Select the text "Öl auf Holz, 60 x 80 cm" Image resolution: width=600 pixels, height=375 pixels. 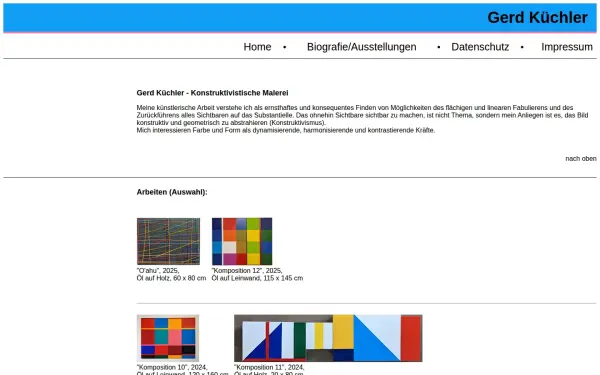[x=171, y=278]
